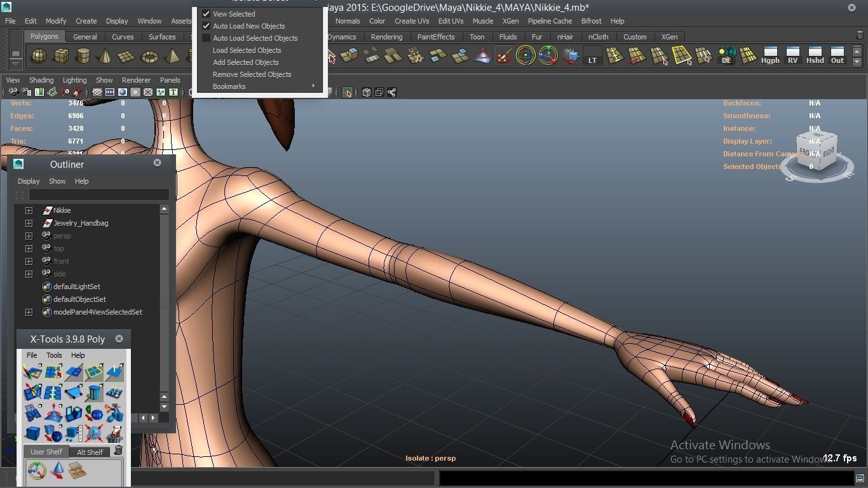
Task: Expand modelPanel4ViewSelectedSet in Outliner
Action: coord(29,312)
